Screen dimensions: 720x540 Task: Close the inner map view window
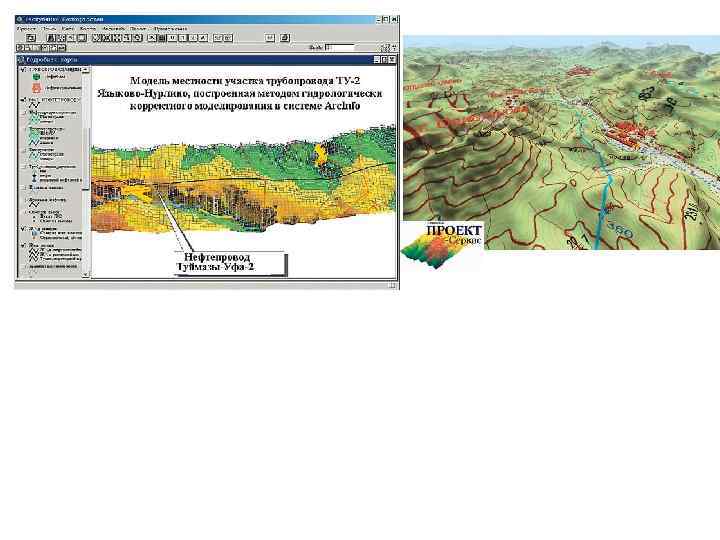click(393, 59)
